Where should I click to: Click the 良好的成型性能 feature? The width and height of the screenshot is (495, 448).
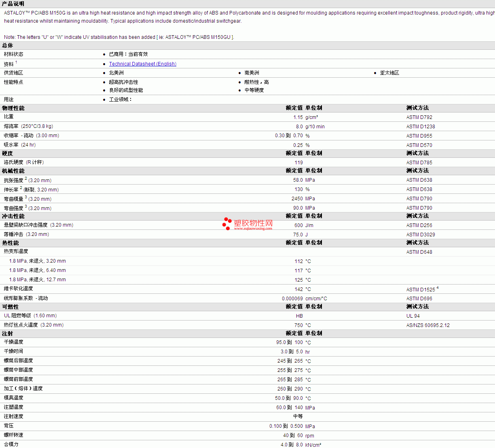tap(126, 90)
